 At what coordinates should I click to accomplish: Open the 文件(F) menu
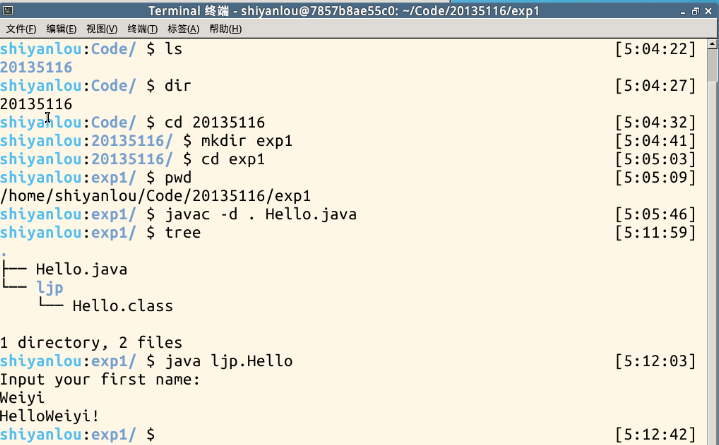(x=21, y=29)
